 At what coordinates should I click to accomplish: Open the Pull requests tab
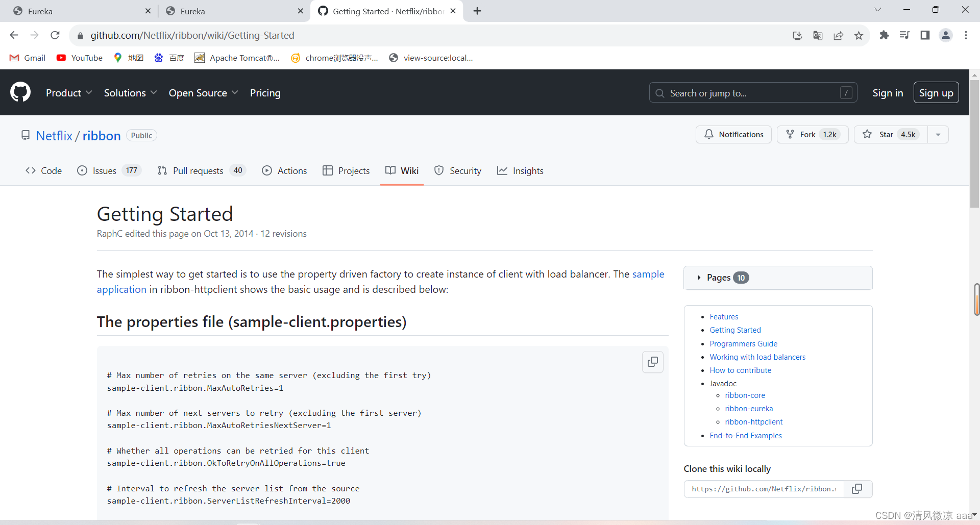click(x=202, y=170)
